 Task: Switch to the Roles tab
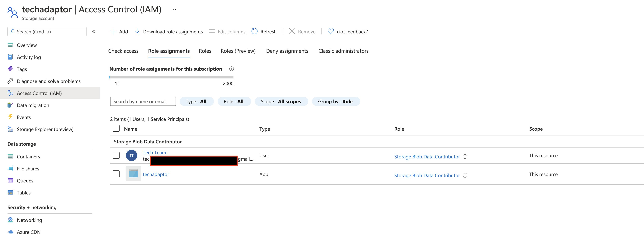point(205,51)
